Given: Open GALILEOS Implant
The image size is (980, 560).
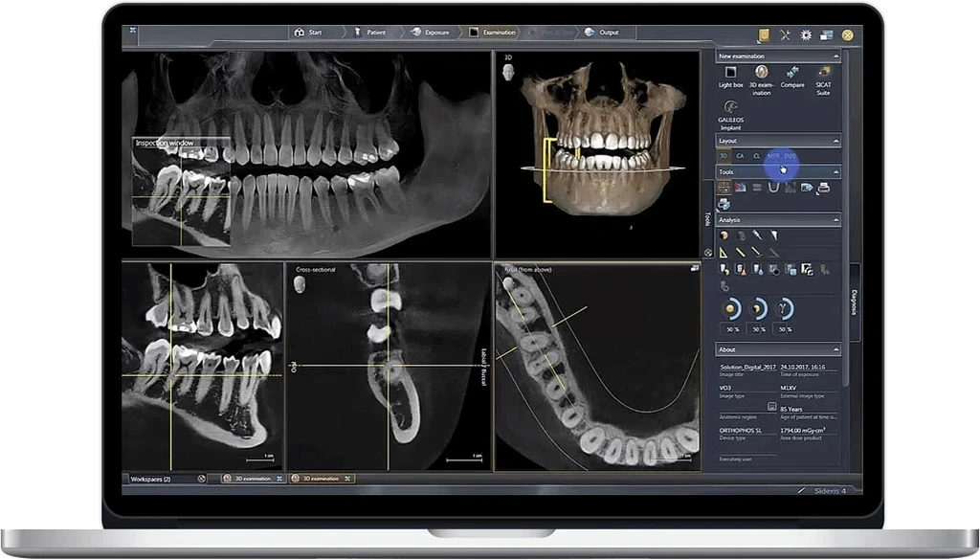Looking at the screenshot, I should (x=730, y=105).
